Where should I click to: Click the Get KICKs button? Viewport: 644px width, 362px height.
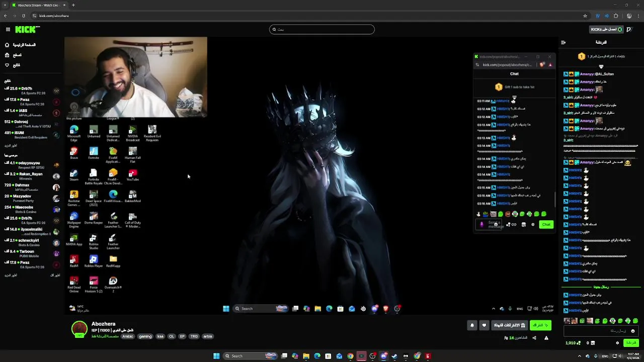tap(606, 29)
